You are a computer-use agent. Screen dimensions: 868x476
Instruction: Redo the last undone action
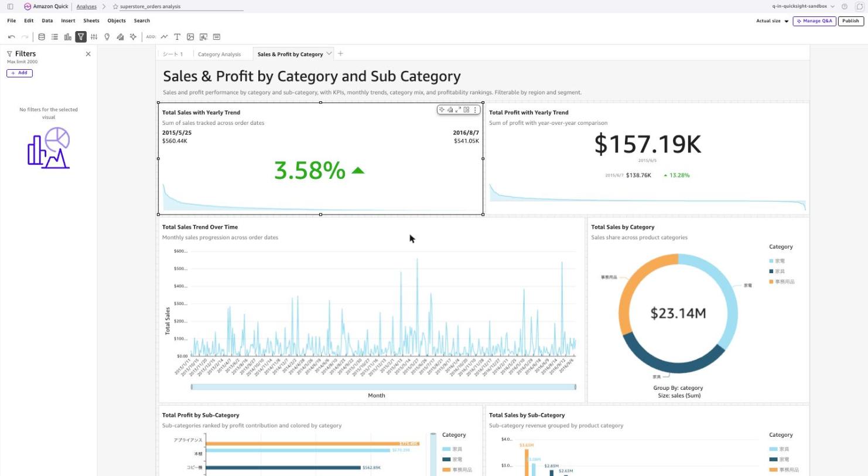pos(25,37)
